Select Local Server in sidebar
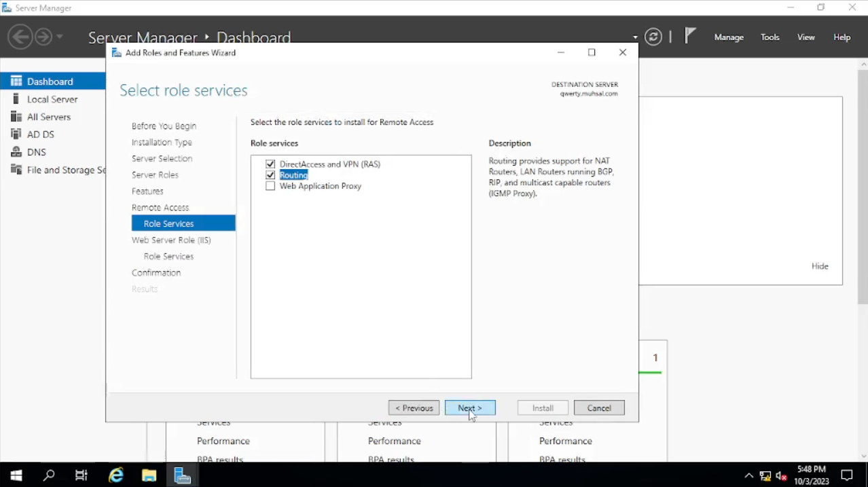Image resolution: width=868 pixels, height=487 pixels. 52,99
